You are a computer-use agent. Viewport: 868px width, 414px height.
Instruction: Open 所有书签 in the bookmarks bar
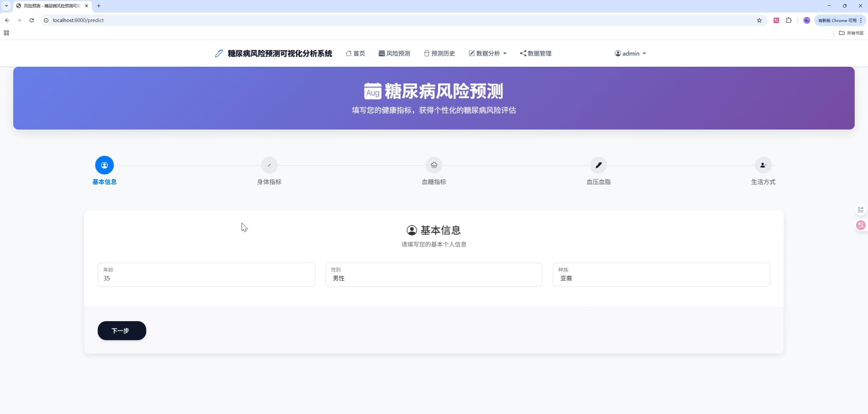click(851, 33)
